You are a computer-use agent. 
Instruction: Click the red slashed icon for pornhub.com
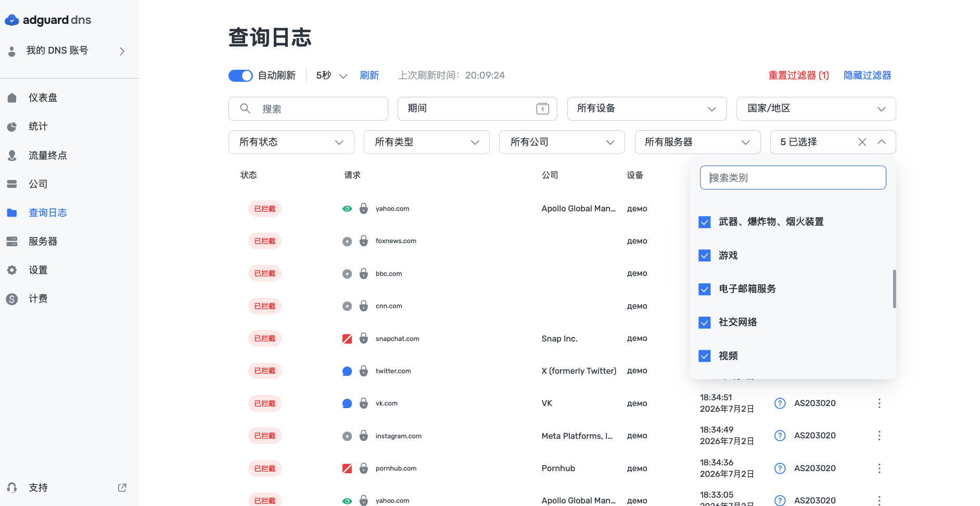pyautogui.click(x=347, y=469)
